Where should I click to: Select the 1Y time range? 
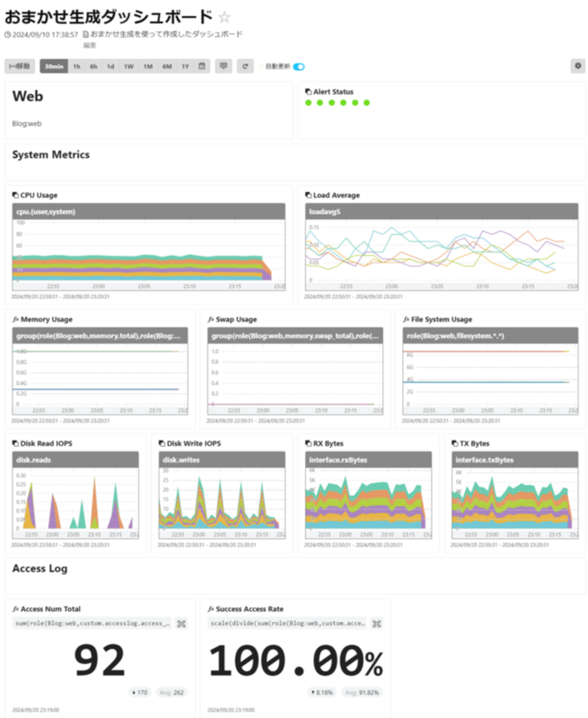point(185,66)
